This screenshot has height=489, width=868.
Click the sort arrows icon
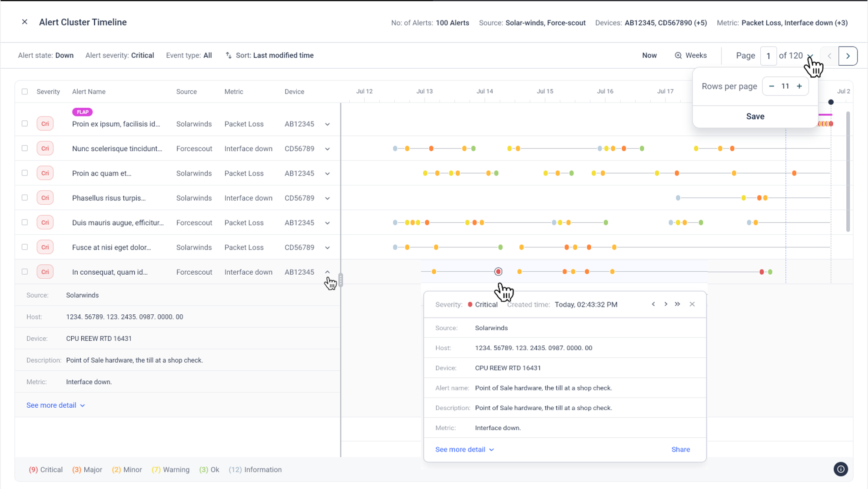click(229, 55)
